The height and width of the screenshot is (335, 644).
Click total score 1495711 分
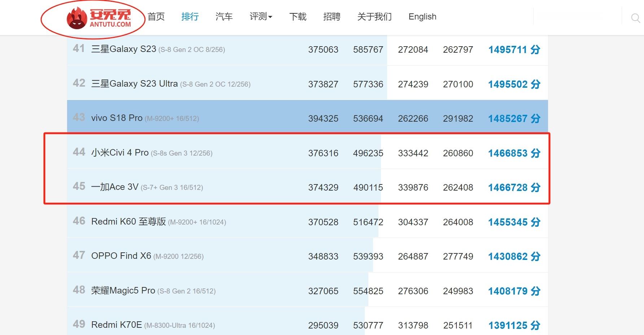tap(514, 49)
